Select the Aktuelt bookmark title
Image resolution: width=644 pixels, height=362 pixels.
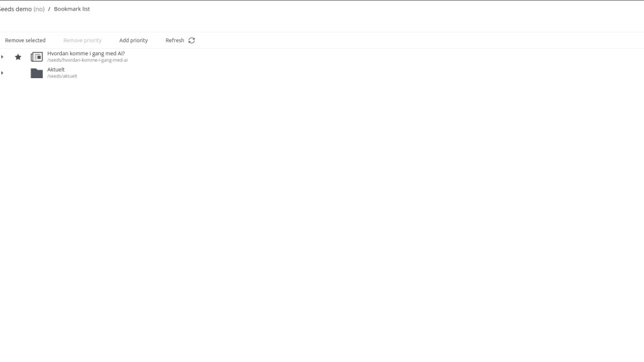click(56, 70)
